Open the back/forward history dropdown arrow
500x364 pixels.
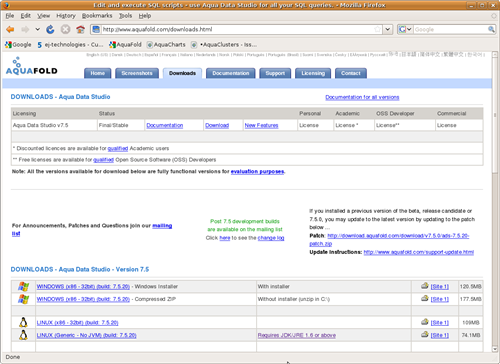[38, 29]
